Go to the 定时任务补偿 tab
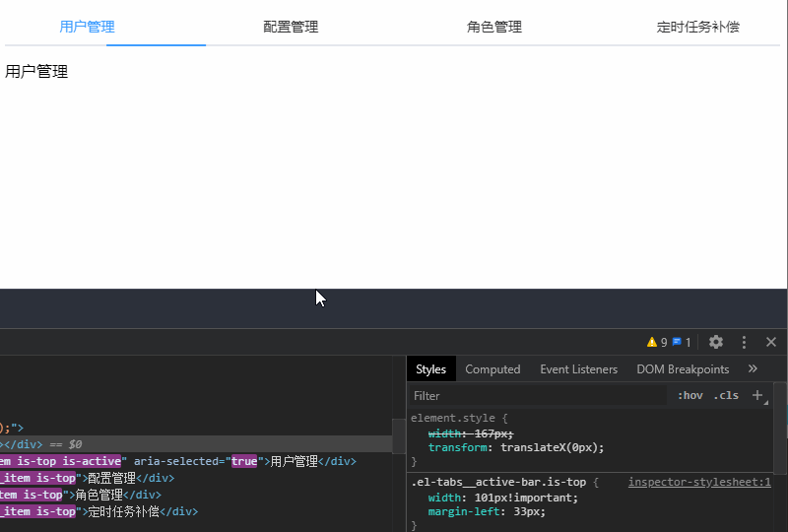This screenshot has width=788, height=532. (x=697, y=27)
